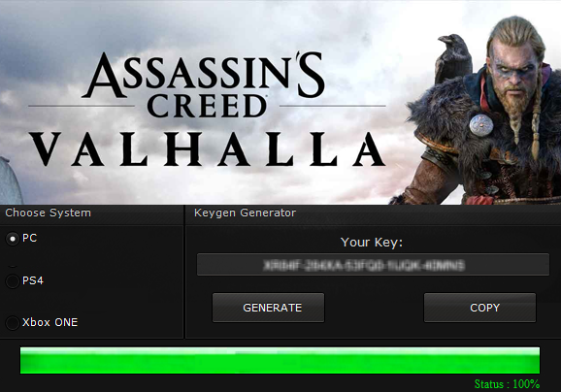Click the Assassin's Creed logo text
This screenshot has width=561, height=392.
tap(204, 85)
